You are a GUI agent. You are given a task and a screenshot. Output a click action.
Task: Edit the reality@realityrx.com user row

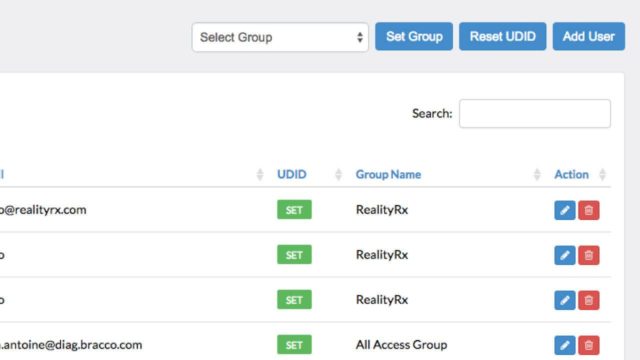[564, 210]
